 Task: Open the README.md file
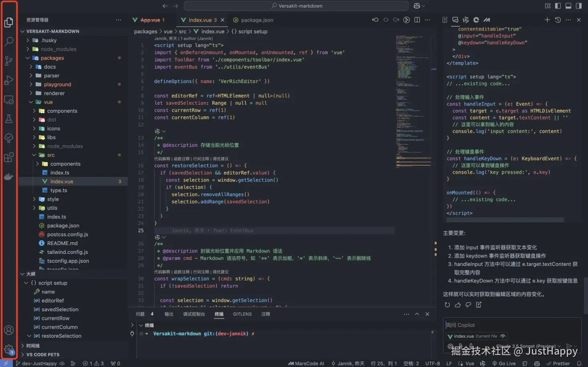pos(73,243)
